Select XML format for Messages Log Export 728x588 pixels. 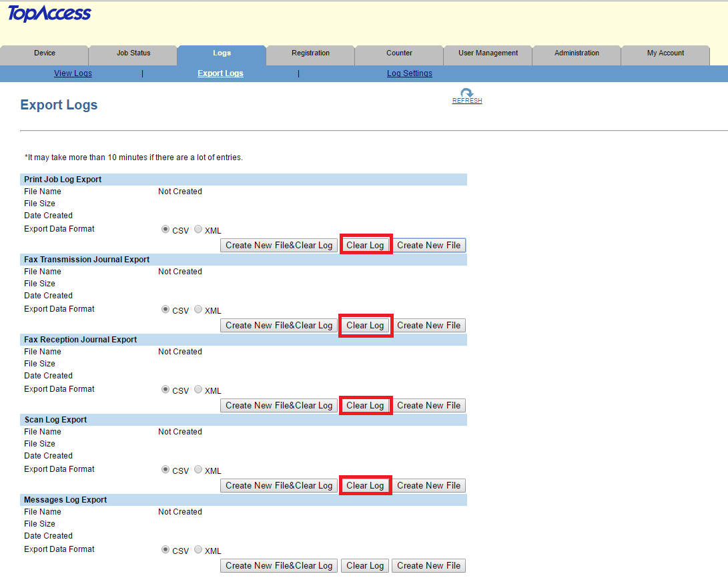tap(198, 550)
